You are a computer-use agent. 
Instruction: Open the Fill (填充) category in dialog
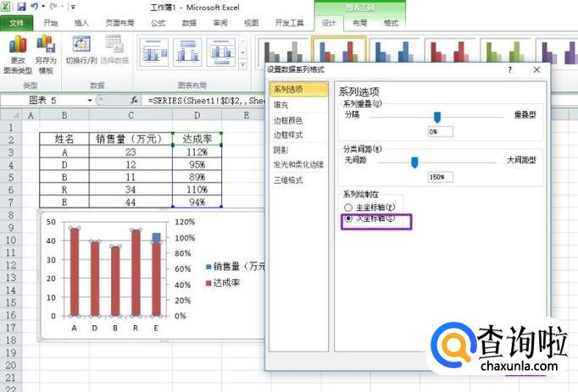pyautogui.click(x=281, y=105)
